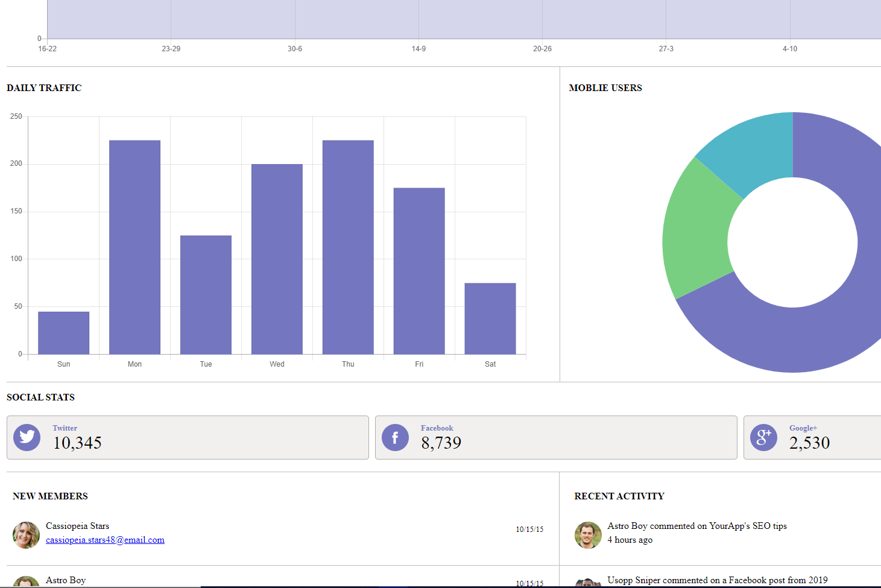Image resolution: width=881 pixels, height=588 pixels.
Task: Click the 250 value on Daily Traffic axis
Action: [16, 116]
